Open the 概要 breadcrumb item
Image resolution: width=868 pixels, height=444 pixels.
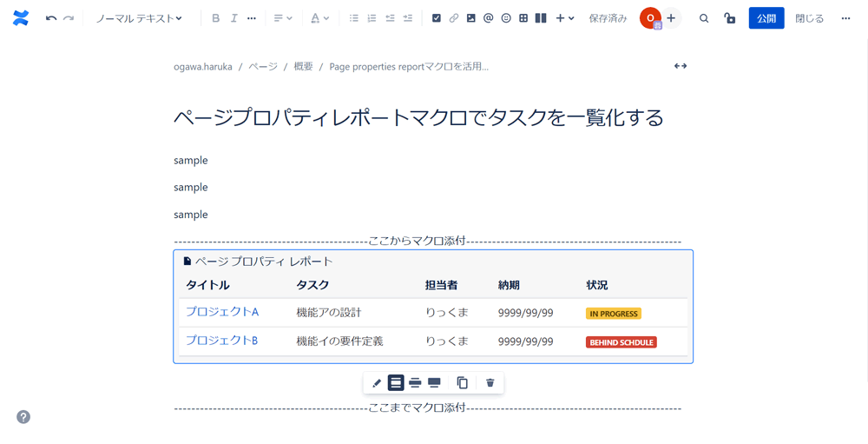[x=303, y=66]
